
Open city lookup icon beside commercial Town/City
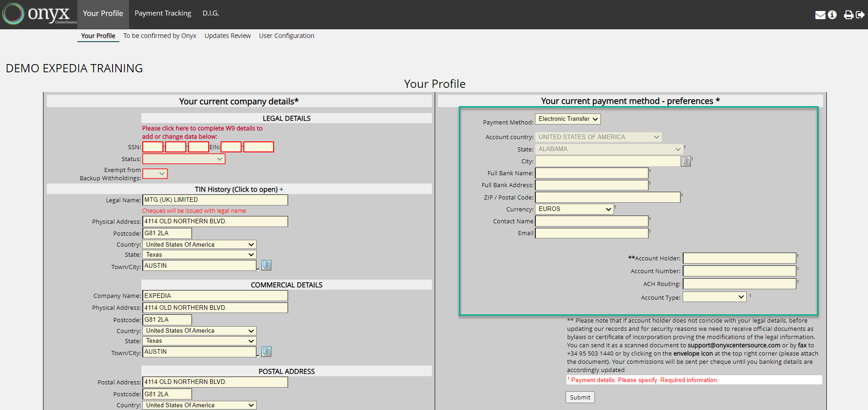click(266, 351)
